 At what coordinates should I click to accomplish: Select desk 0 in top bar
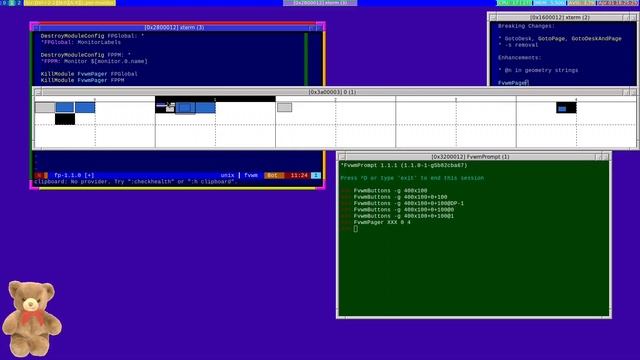pyautogui.click(x=4, y=3)
